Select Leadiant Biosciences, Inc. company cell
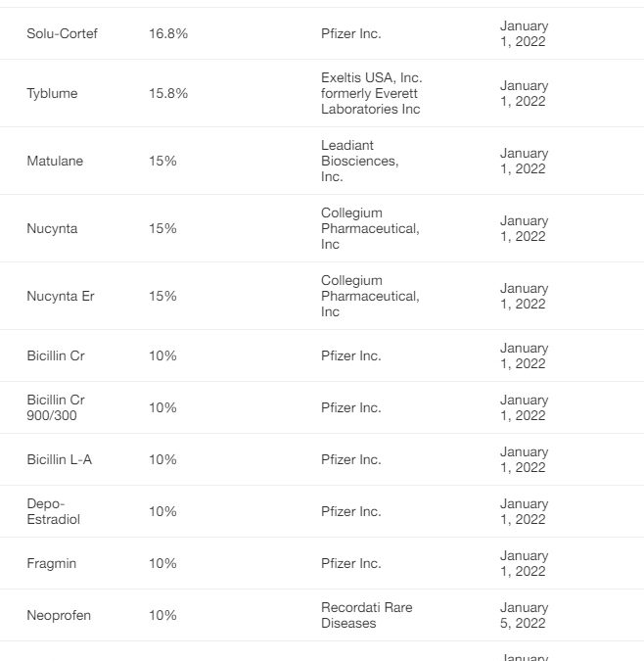The width and height of the screenshot is (644, 661). click(359, 162)
